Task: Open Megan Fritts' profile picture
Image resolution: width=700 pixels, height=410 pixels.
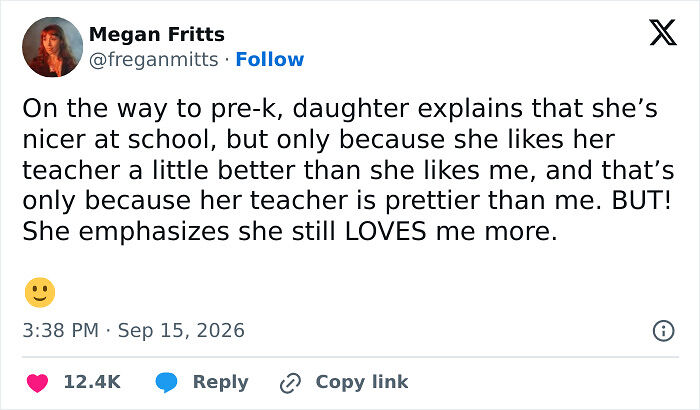Action: pyautogui.click(x=52, y=47)
